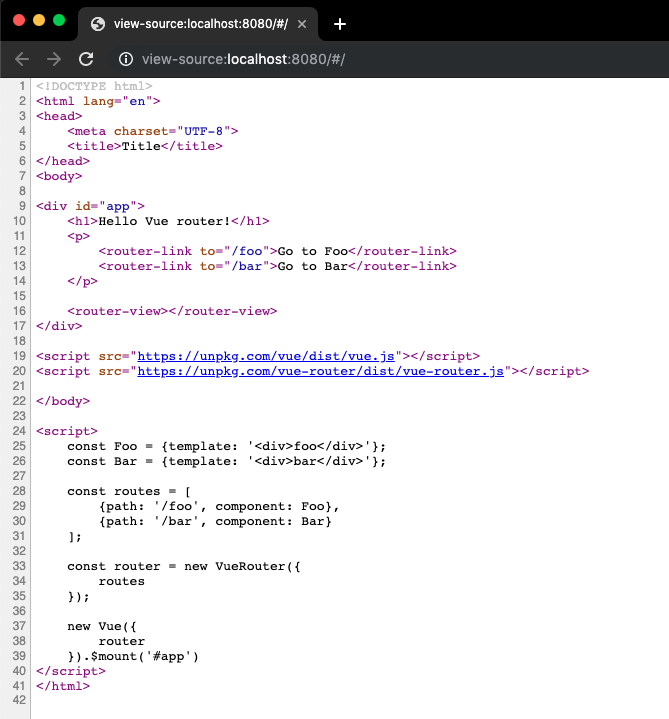The height and width of the screenshot is (719, 669).
Task: Click line number 19
Action: click(x=19, y=356)
